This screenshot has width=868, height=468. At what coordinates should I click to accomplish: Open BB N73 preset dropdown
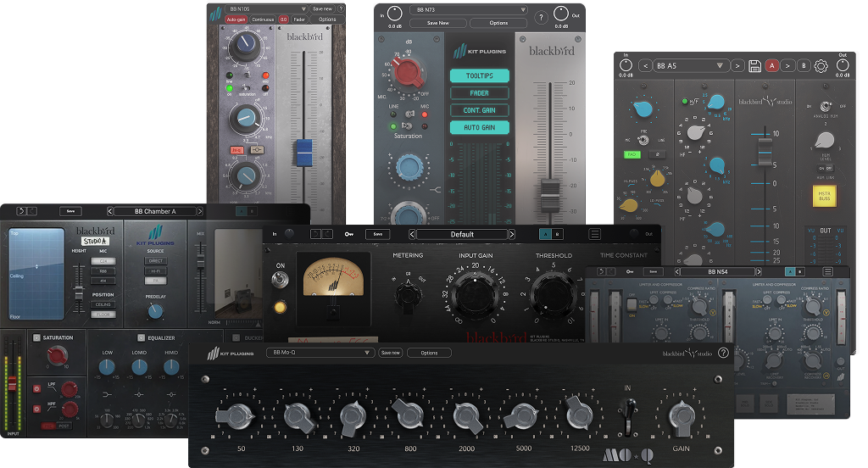pos(469,10)
